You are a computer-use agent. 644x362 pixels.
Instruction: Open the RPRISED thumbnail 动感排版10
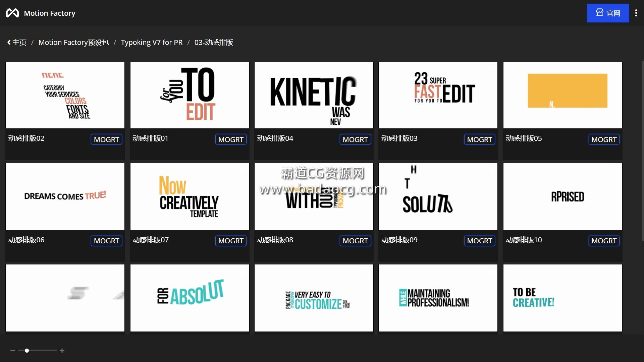coord(562,196)
